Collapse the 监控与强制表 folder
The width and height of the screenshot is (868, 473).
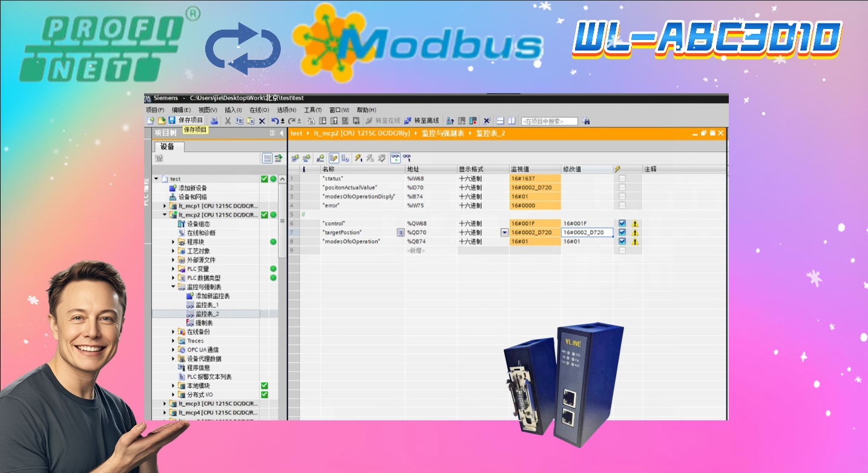(x=173, y=287)
